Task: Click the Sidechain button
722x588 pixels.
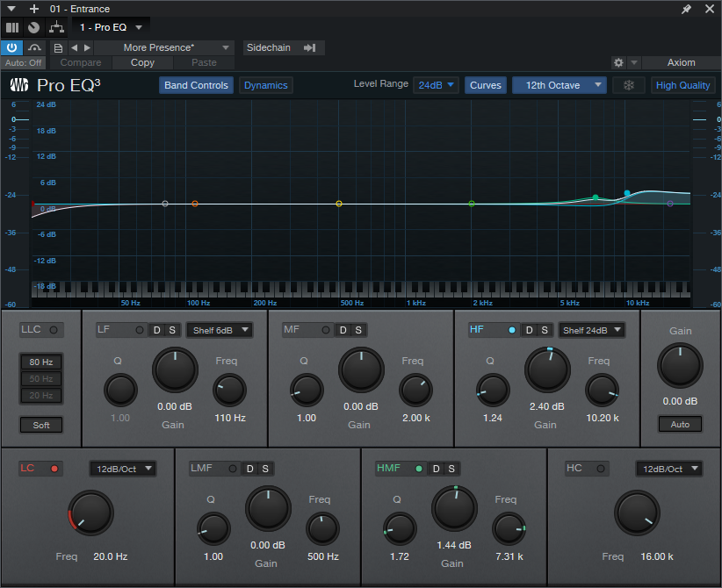Action: (x=269, y=48)
